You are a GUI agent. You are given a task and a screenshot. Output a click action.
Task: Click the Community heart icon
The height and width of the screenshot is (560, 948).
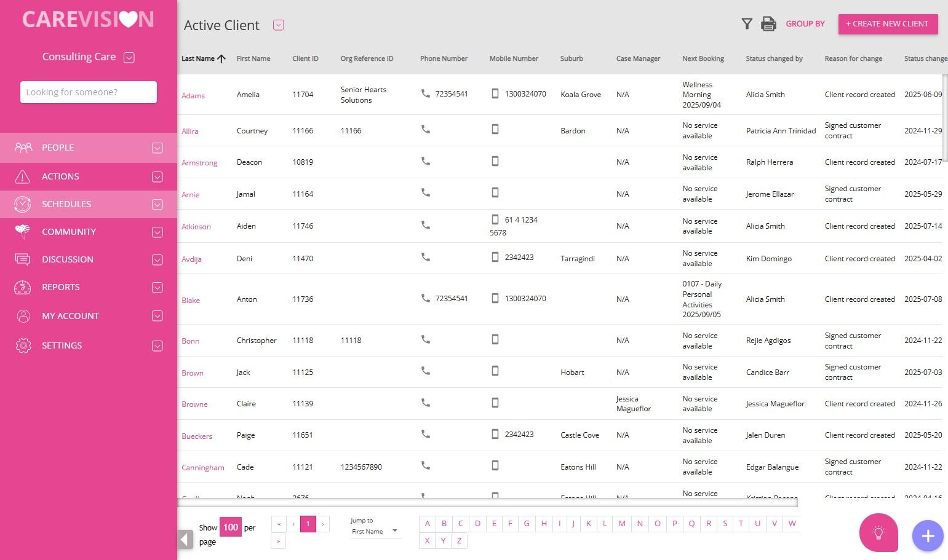[22, 232]
